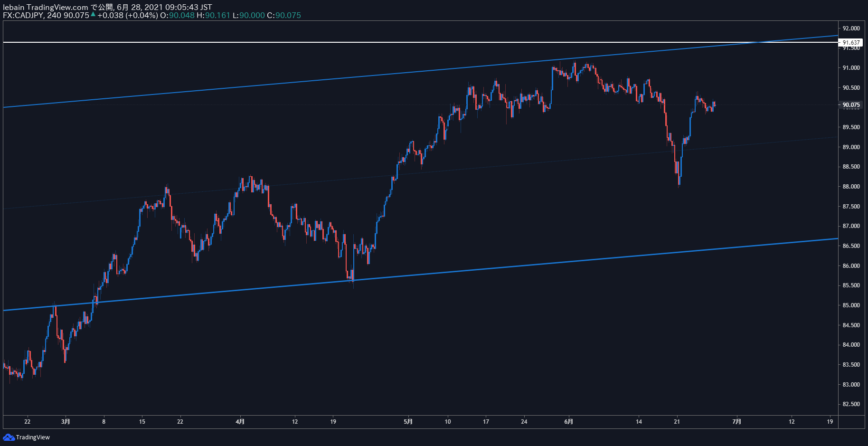Click the 85.000 price axis label

click(x=851, y=305)
